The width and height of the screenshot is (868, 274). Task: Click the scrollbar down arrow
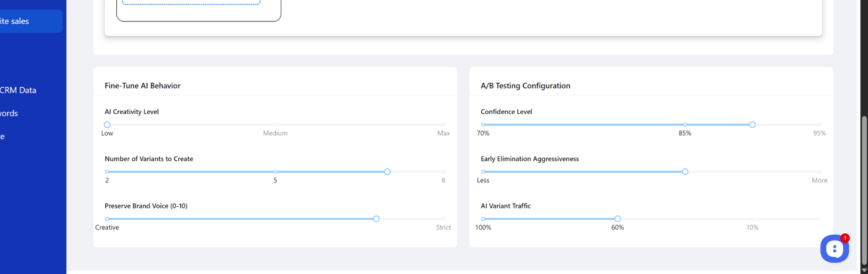[864, 269]
